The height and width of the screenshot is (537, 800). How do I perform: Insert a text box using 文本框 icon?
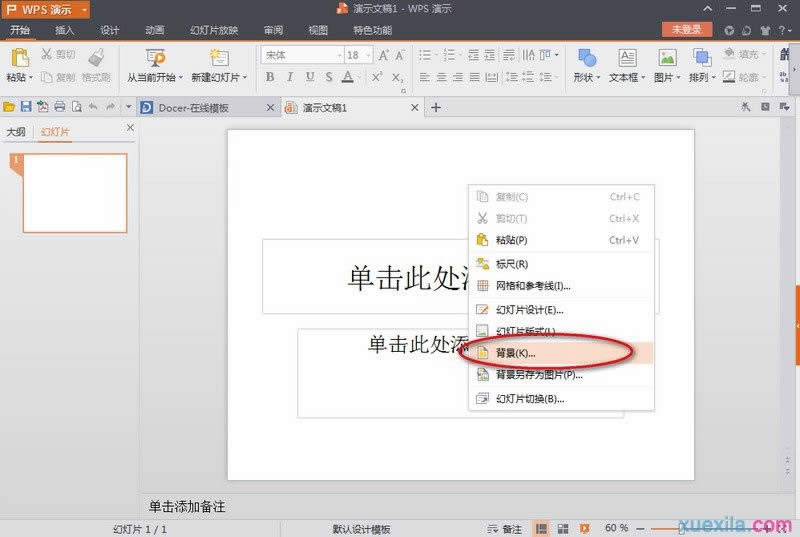(627, 58)
